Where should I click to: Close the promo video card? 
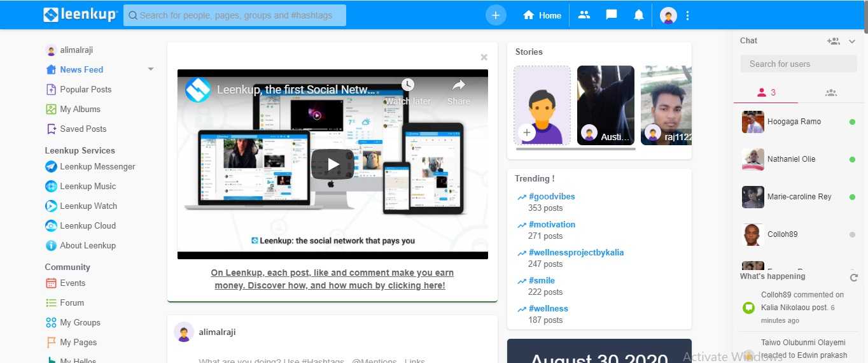[484, 57]
